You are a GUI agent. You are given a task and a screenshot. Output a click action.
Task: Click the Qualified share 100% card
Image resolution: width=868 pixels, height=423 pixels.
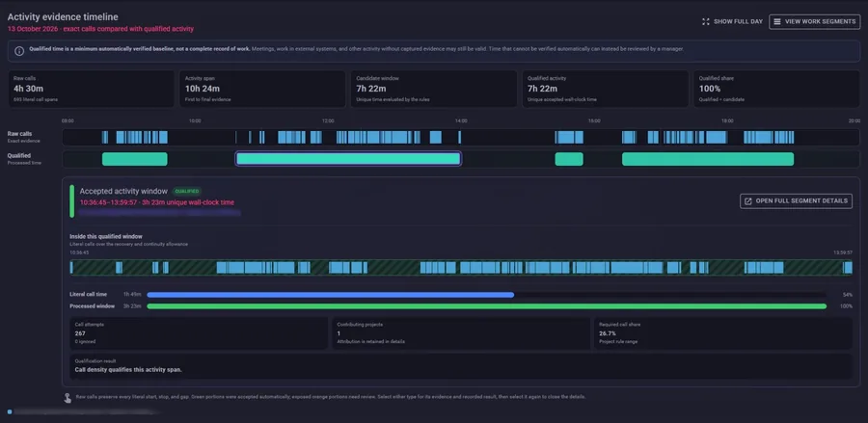[x=776, y=89]
